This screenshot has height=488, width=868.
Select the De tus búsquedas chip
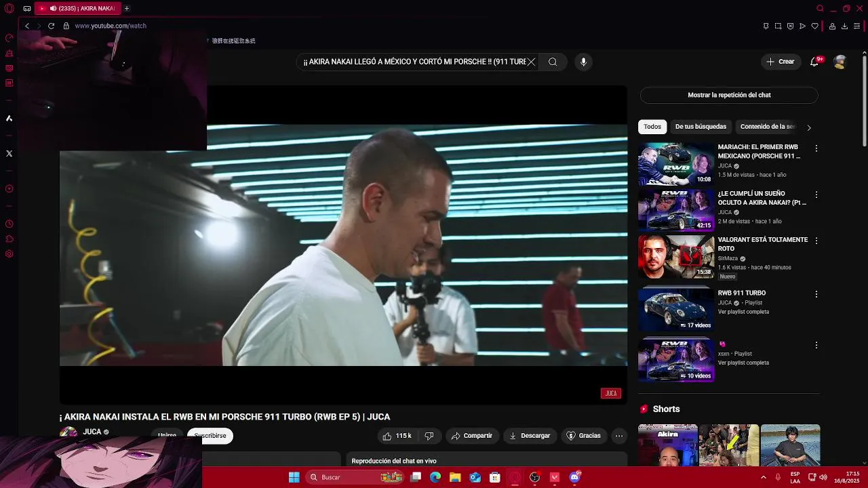701,127
